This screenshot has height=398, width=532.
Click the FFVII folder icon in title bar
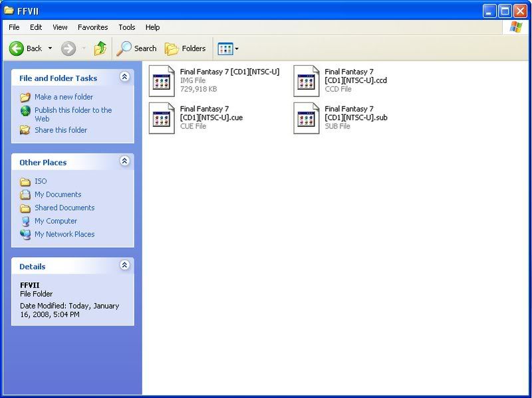point(9,10)
